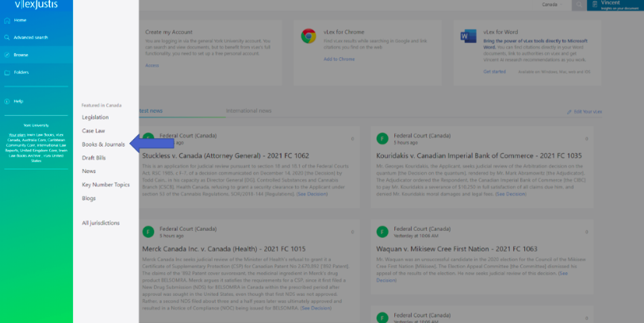Click Federal Court (Canada) name on Waquan card
The image size is (644, 323).
click(x=422, y=229)
